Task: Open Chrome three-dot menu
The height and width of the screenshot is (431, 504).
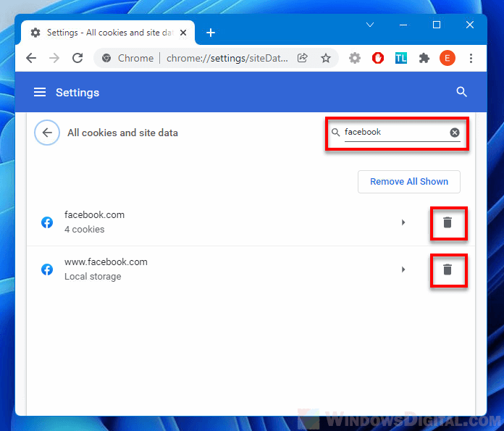Action: click(x=471, y=58)
